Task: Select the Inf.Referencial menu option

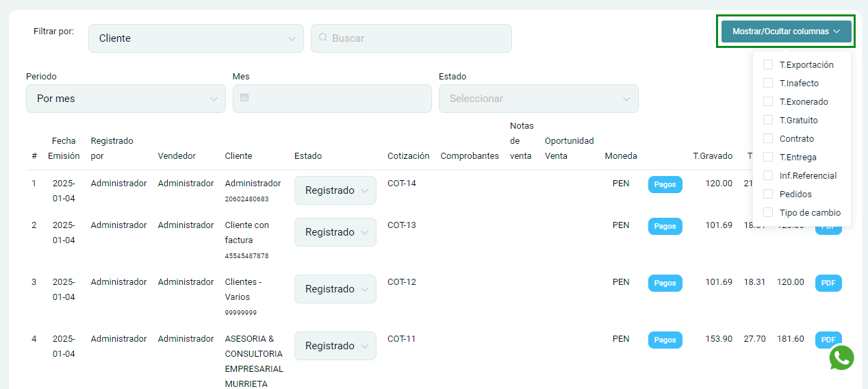Action: [807, 175]
